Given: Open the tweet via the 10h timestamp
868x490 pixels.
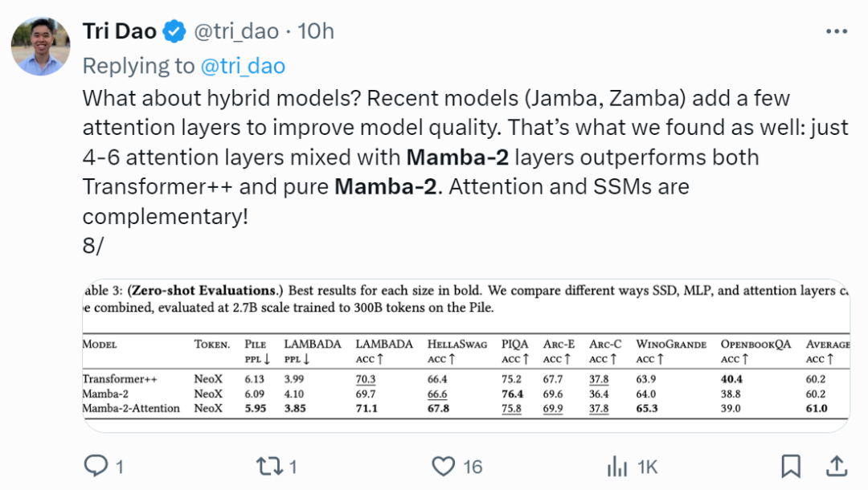Looking at the screenshot, I should tap(316, 31).
